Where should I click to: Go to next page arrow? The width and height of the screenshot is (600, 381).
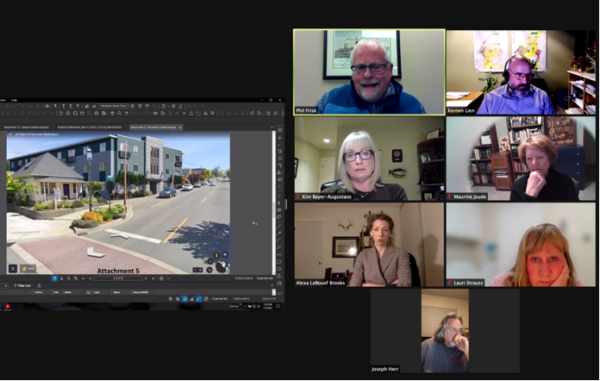pos(146,278)
